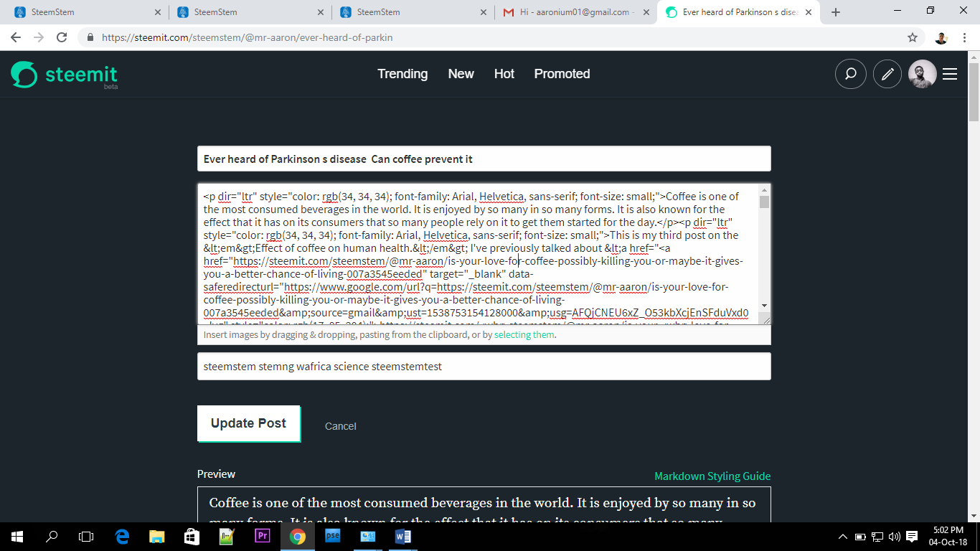Open the Steemit user avatar menu
Image resolution: width=980 pixels, height=551 pixels.
pyautogui.click(x=923, y=74)
